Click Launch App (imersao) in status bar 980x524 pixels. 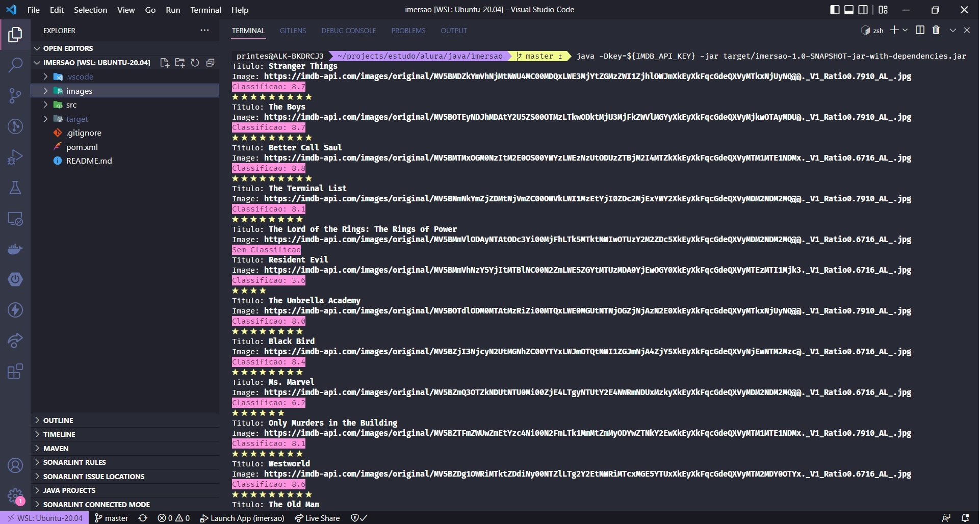point(242,518)
